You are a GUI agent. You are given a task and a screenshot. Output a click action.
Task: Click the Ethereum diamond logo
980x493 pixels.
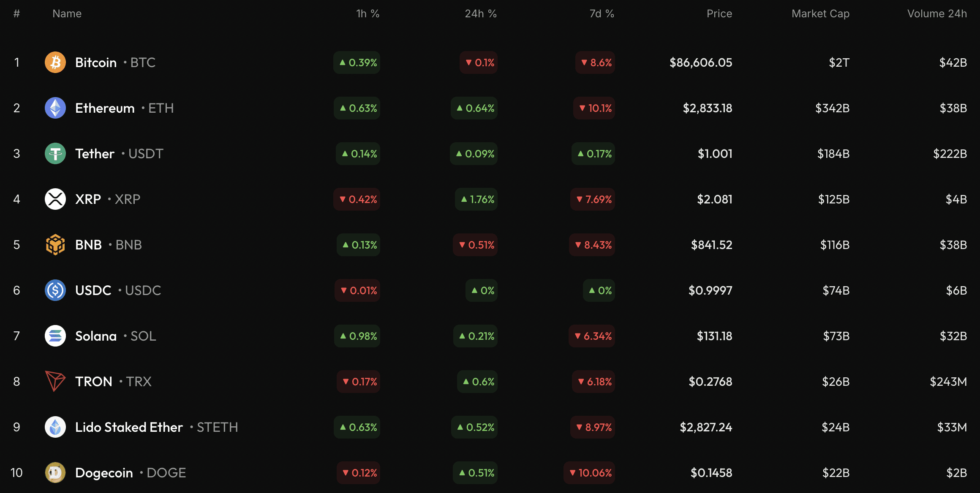[55, 108]
